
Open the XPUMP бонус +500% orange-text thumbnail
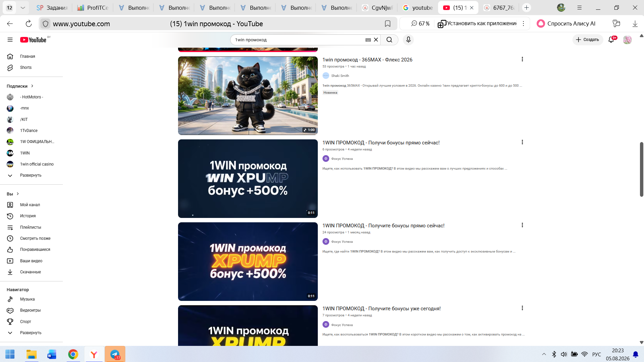click(248, 262)
